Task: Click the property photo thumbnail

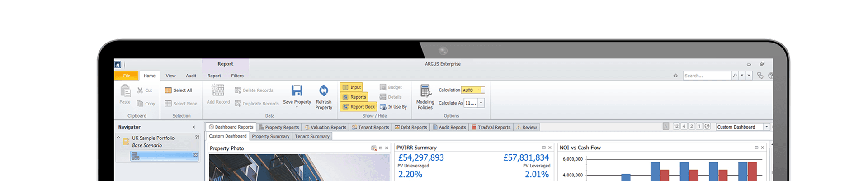Action: (x=299, y=167)
